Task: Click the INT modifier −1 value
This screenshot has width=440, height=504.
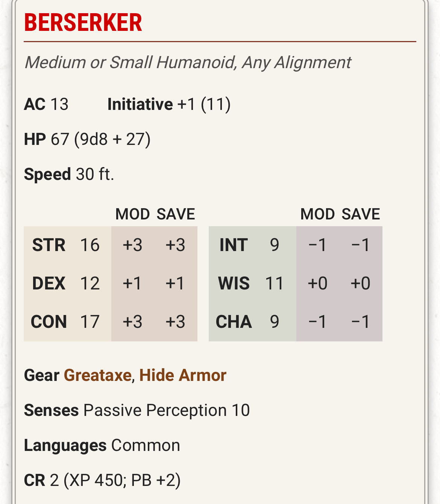Action: point(317,245)
